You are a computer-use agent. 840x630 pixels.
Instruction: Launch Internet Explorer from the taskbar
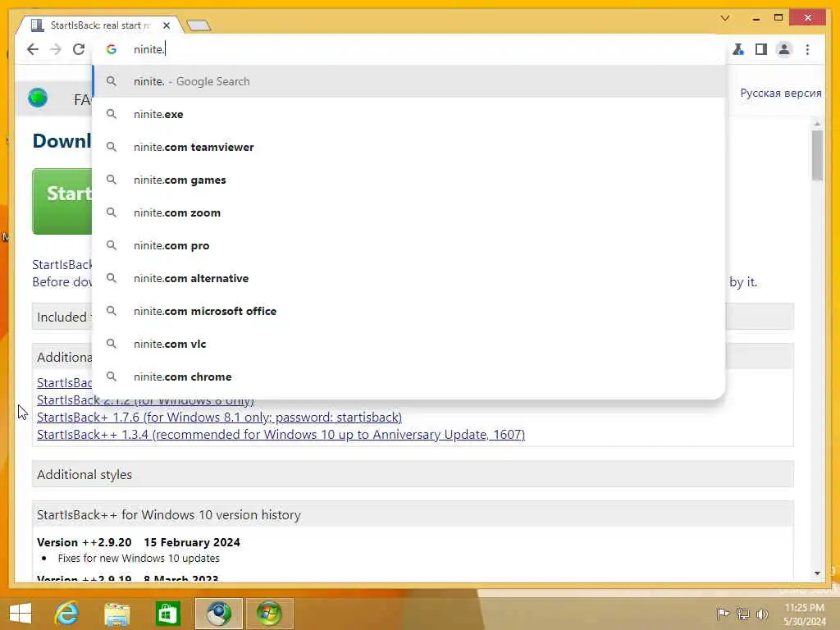coord(67,614)
